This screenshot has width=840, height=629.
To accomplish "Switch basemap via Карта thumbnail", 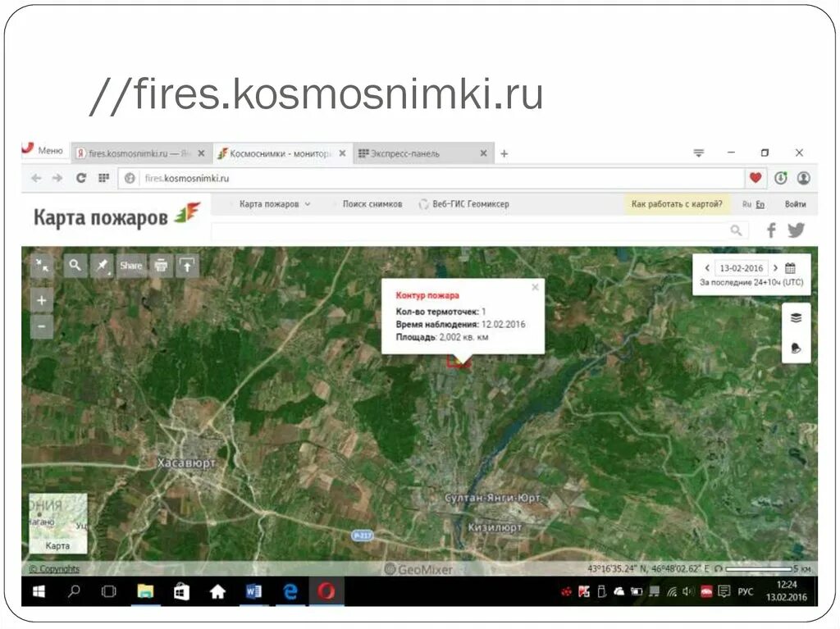I will 58,523.
